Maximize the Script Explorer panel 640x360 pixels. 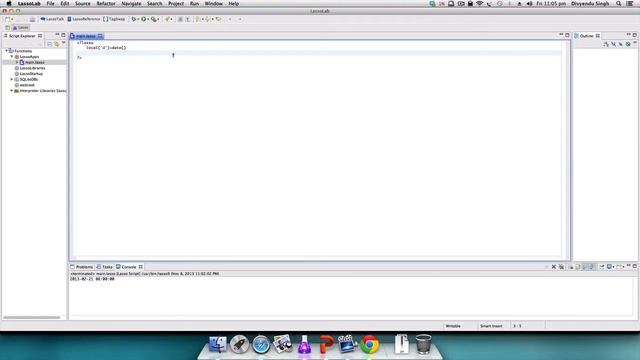tap(63, 35)
